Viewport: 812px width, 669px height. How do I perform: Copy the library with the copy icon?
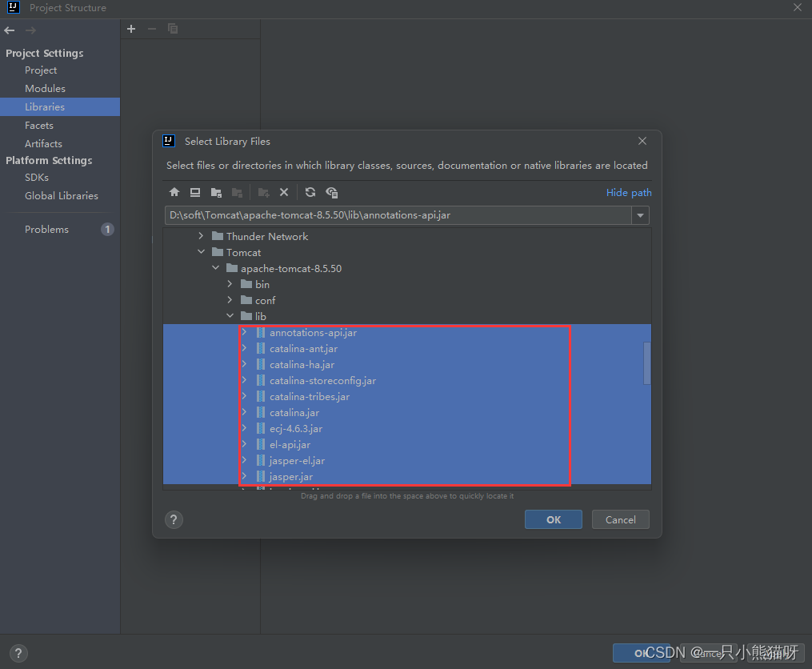(x=173, y=29)
